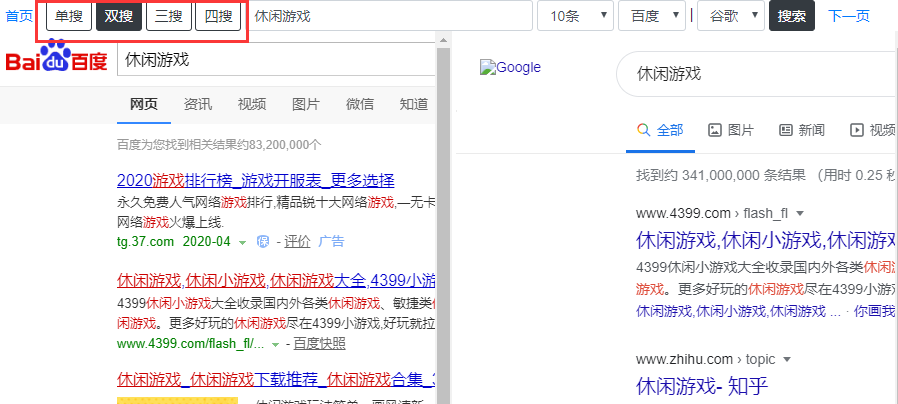898x404 pixels.
Task: Click Google result stats 找到约 341,000,000 条结果
Action: 720,175
